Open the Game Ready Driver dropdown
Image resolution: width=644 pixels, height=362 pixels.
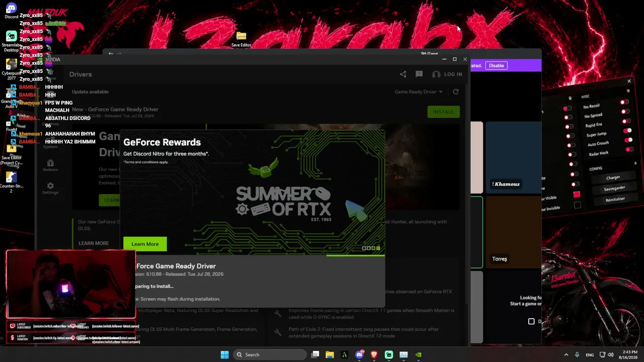click(419, 92)
